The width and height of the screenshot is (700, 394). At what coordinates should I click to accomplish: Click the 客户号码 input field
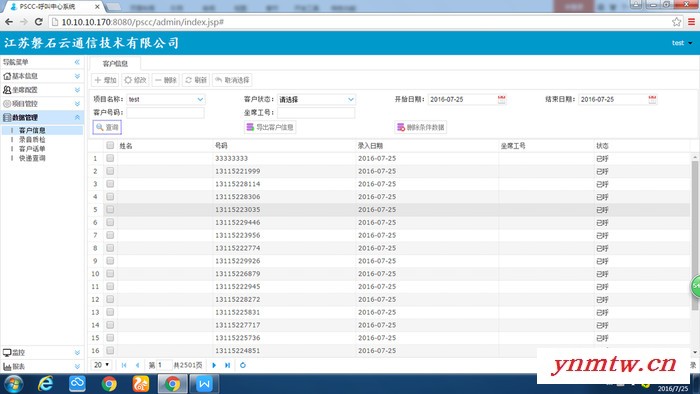tap(165, 112)
